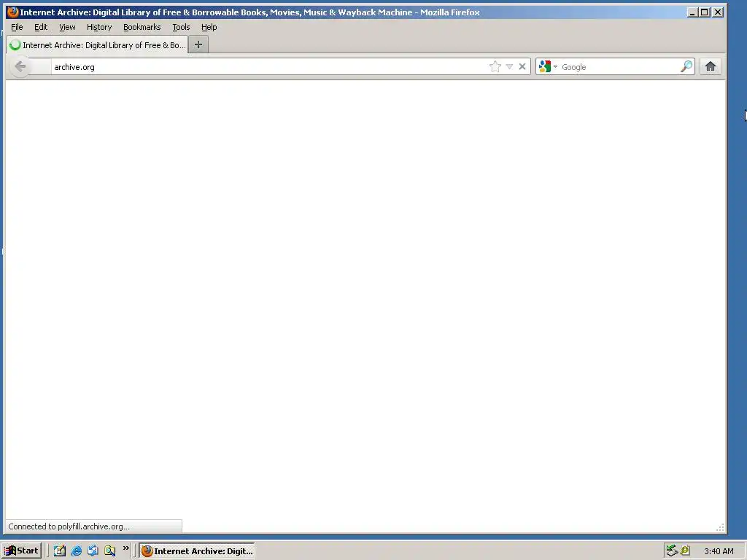The image size is (747, 560).
Task: Launch Internet Explorer from the Quick Launch bar
Action: [x=76, y=551]
